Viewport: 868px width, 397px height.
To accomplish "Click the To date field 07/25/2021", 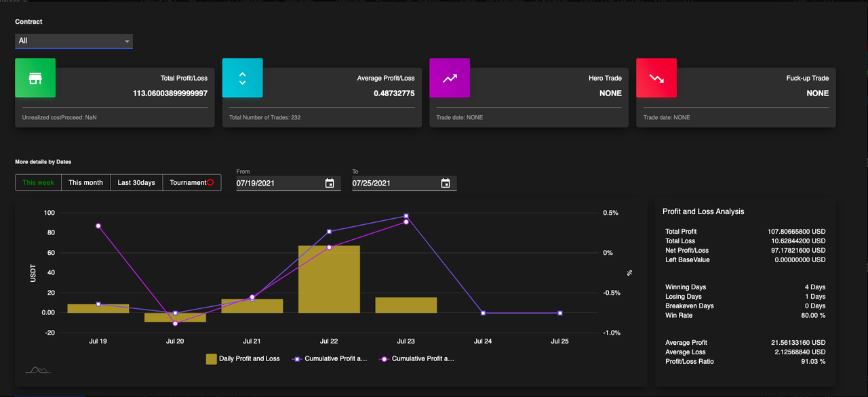I will [404, 184].
